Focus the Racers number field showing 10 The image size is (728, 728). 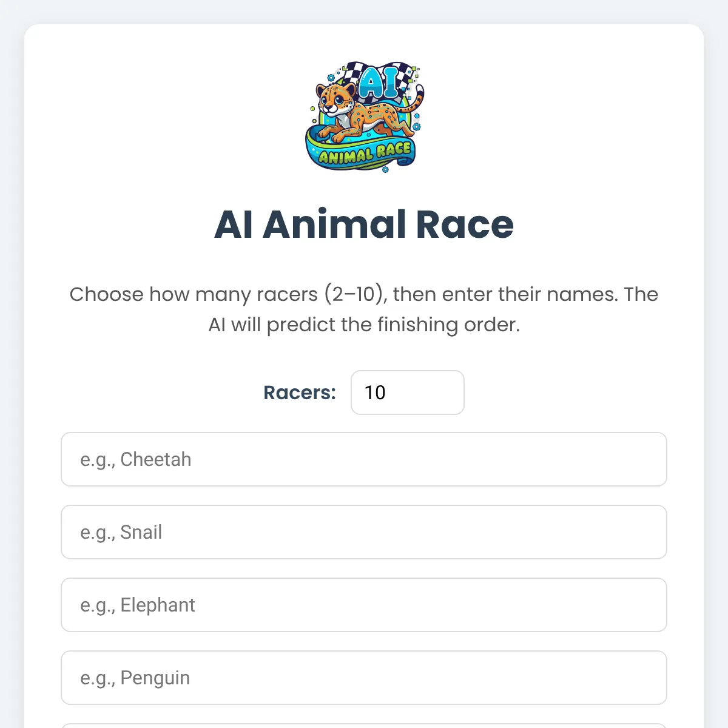pos(408,393)
